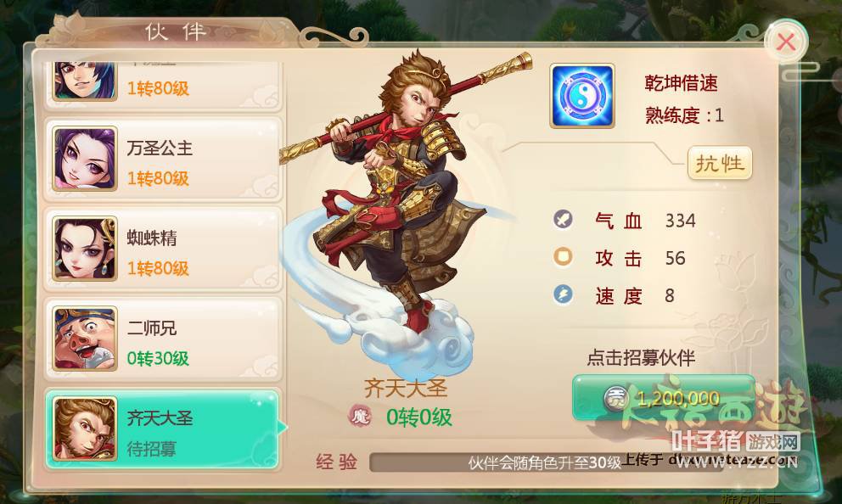Recruit partner for 1,200,000 coins
This screenshot has height=504, width=842.
tap(664, 398)
